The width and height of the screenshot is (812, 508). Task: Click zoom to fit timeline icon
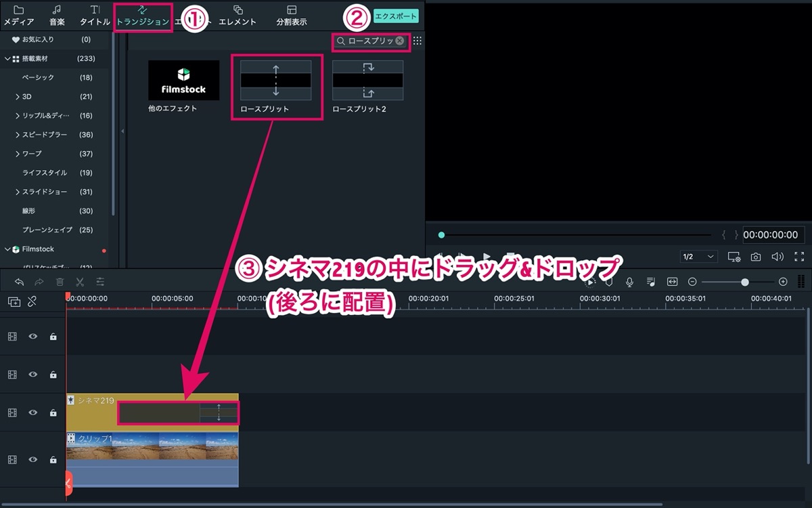click(x=672, y=282)
